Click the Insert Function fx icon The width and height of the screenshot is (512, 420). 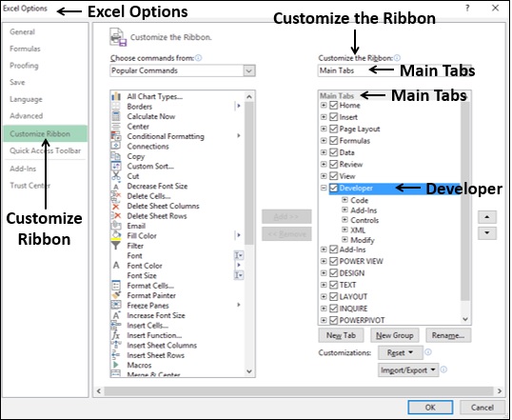point(116,335)
